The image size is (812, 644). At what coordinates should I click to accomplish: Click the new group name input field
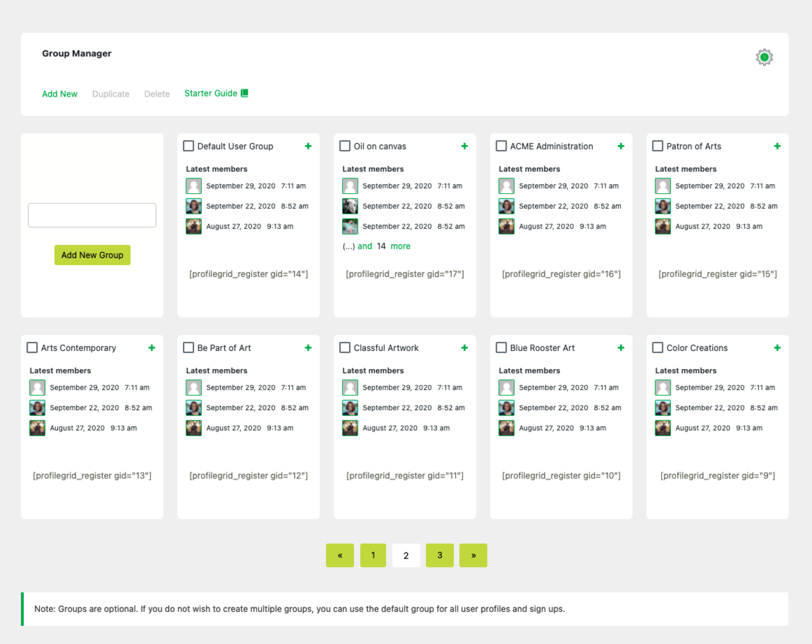(92, 215)
